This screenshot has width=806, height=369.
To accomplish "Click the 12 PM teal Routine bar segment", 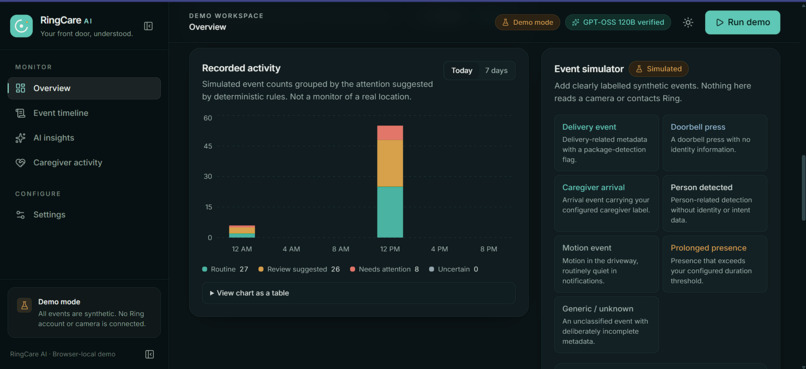I will coord(390,212).
